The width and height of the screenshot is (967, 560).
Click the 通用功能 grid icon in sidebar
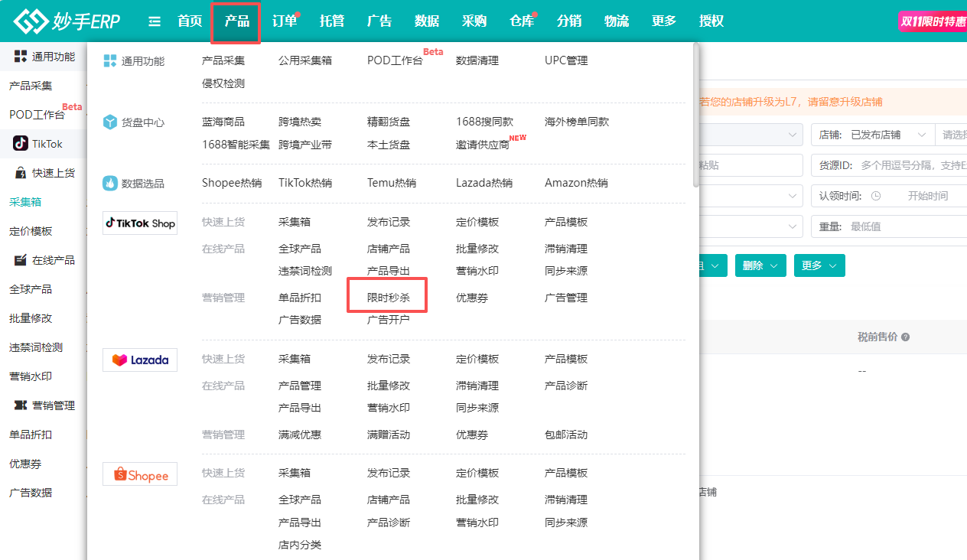pyautogui.click(x=21, y=56)
